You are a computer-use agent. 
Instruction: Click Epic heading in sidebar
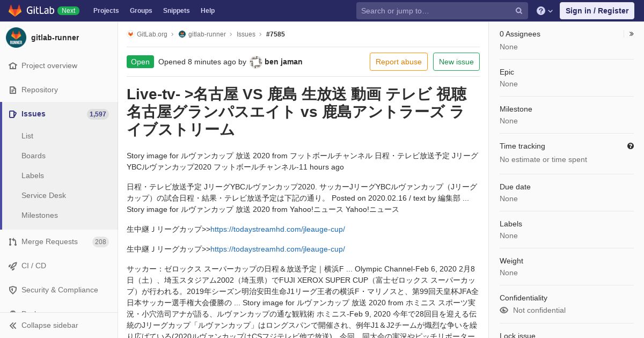(507, 72)
